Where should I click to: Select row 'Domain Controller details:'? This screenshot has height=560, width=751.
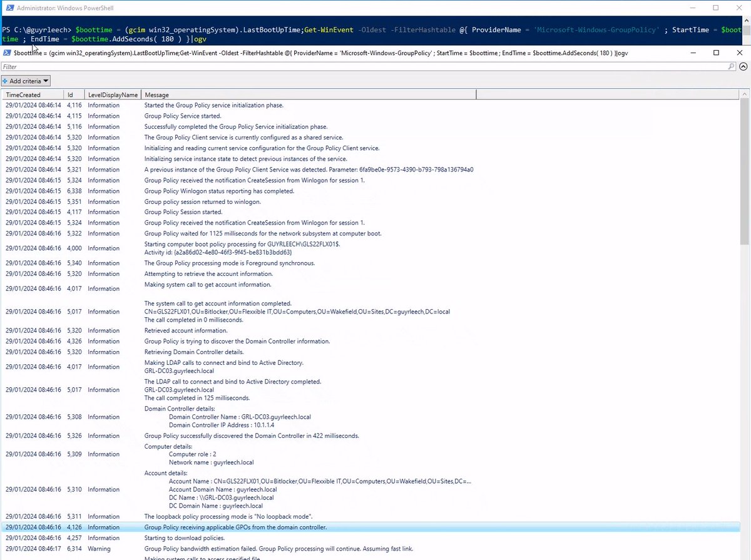370,417
